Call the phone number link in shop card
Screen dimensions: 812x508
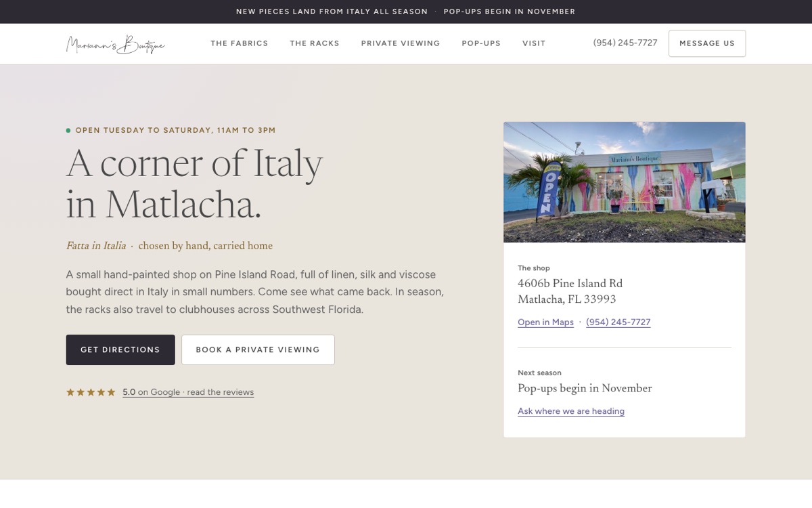618,322
